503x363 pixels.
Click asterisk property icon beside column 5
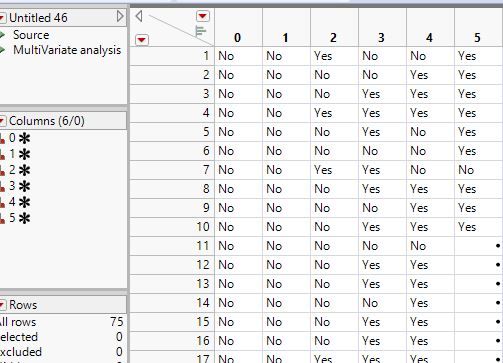(24, 218)
